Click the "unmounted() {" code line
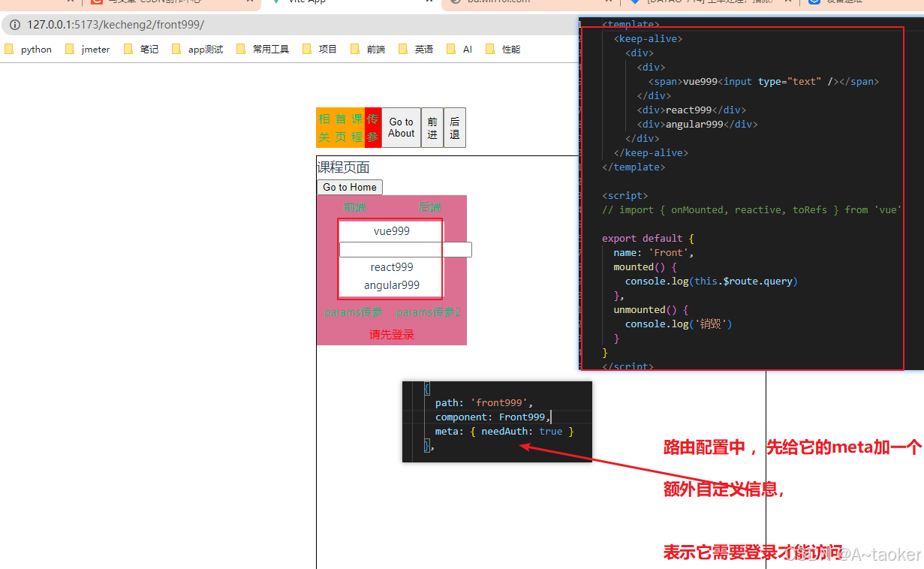This screenshot has height=569, width=924. 651,309
